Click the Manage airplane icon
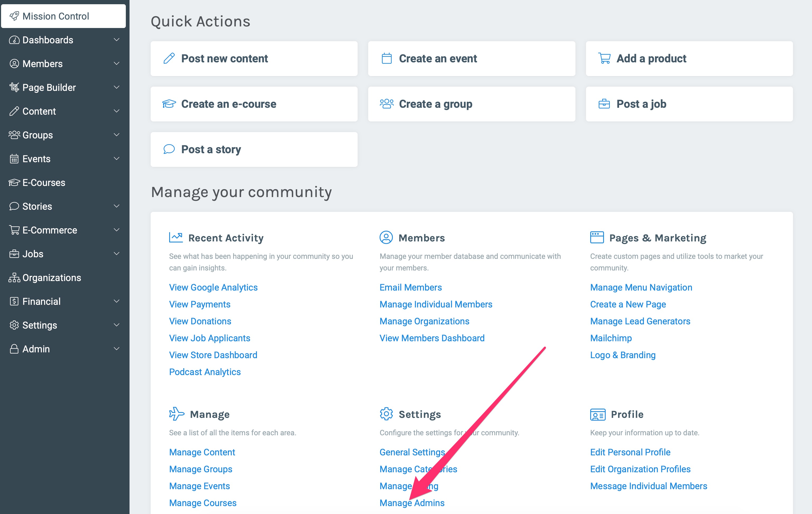This screenshot has width=812, height=514. click(177, 414)
